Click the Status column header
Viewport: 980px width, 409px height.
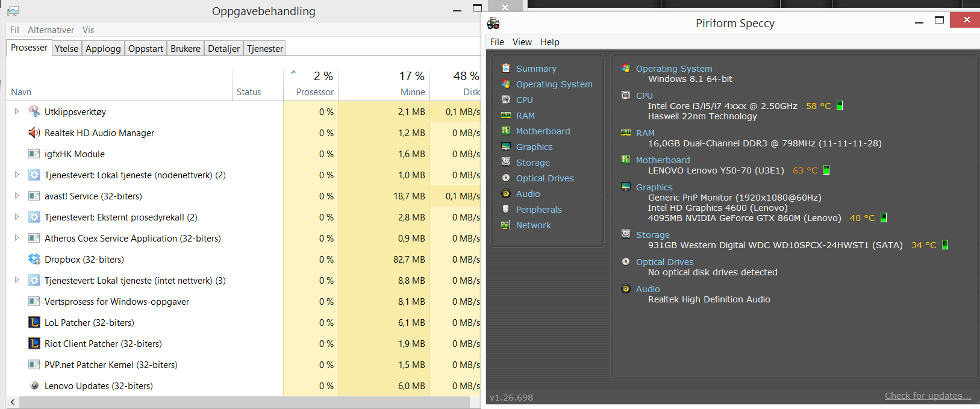[258, 84]
